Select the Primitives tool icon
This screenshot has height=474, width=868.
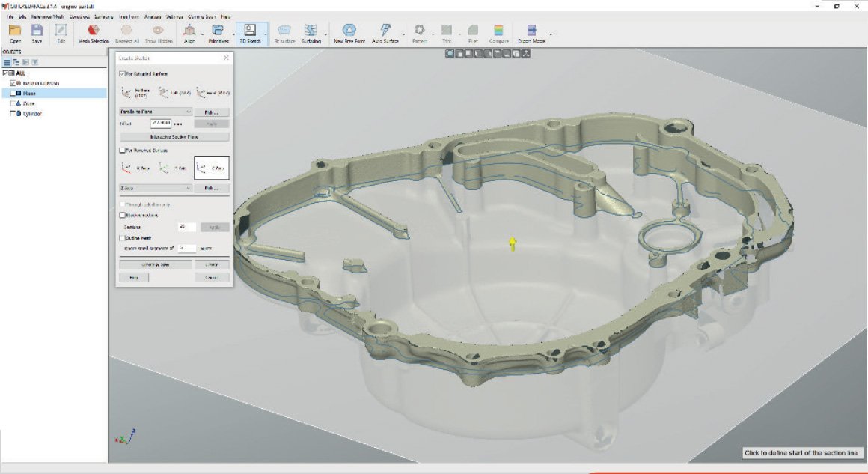click(x=218, y=33)
